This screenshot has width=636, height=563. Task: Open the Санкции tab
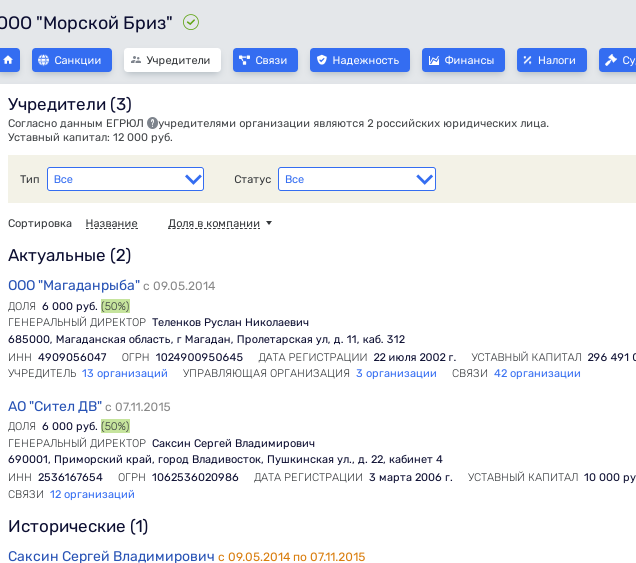click(x=72, y=60)
